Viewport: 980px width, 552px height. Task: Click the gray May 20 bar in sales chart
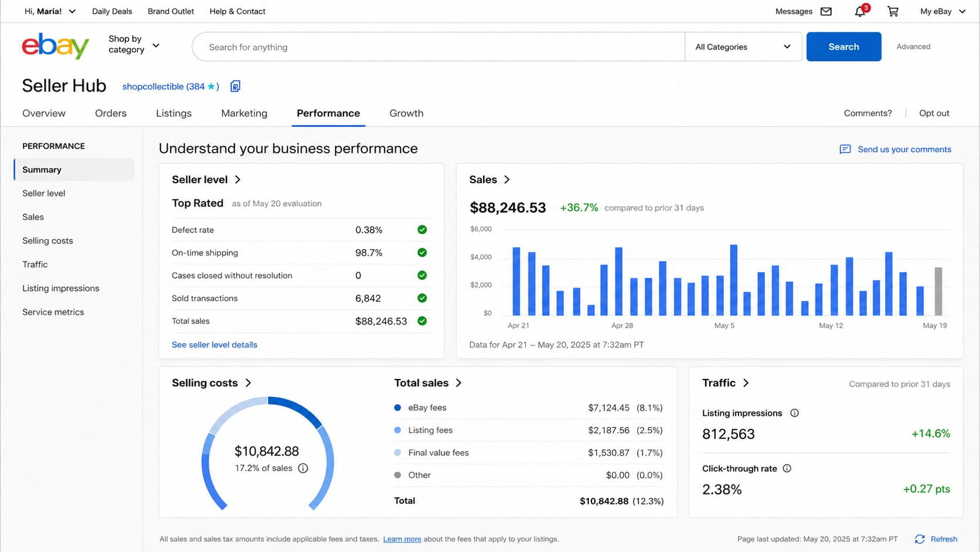tap(938, 292)
